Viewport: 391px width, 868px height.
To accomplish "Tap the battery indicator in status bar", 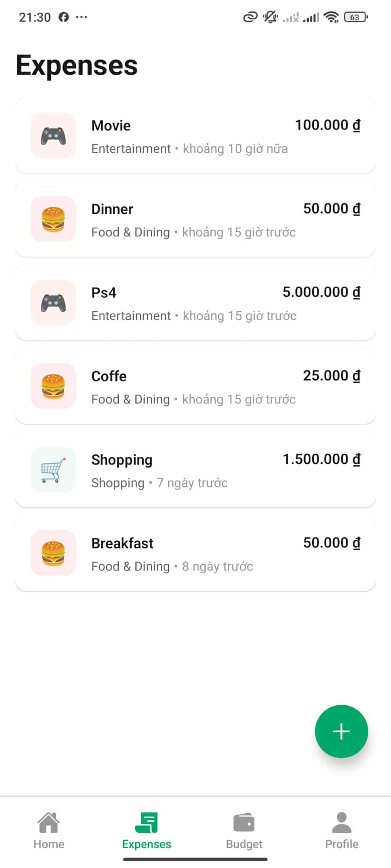I will click(x=355, y=17).
